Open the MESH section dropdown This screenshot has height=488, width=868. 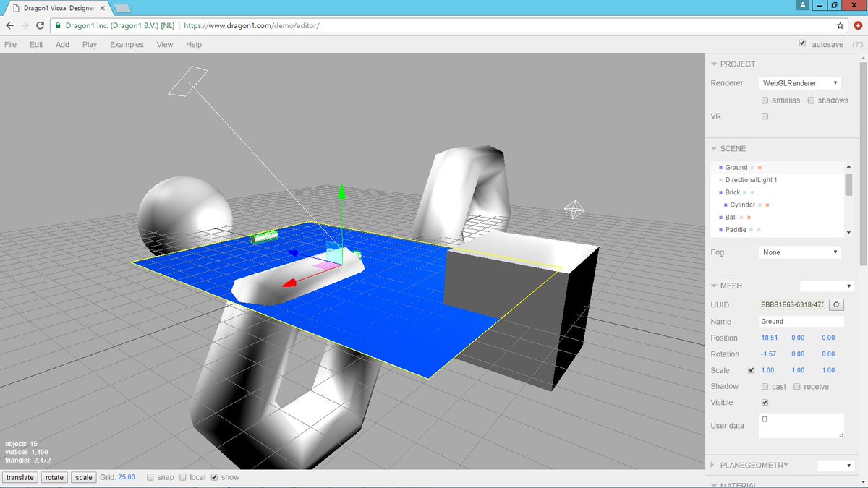(827, 286)
